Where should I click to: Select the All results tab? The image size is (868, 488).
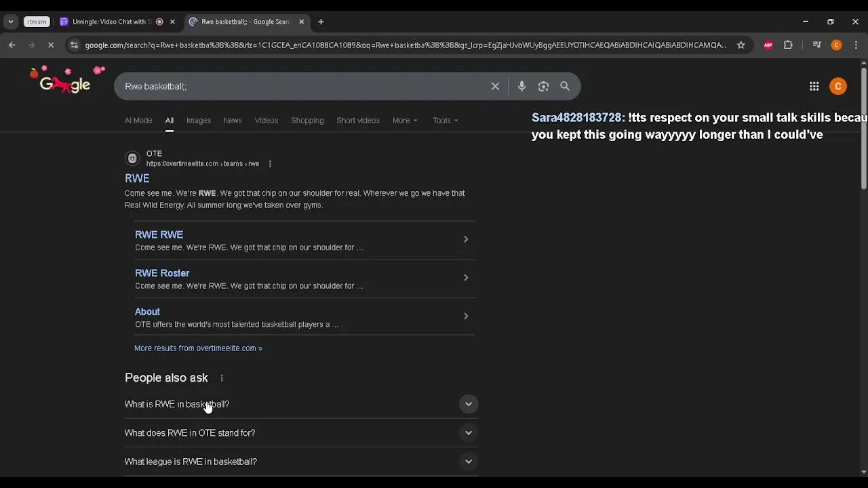pos(170,121)
